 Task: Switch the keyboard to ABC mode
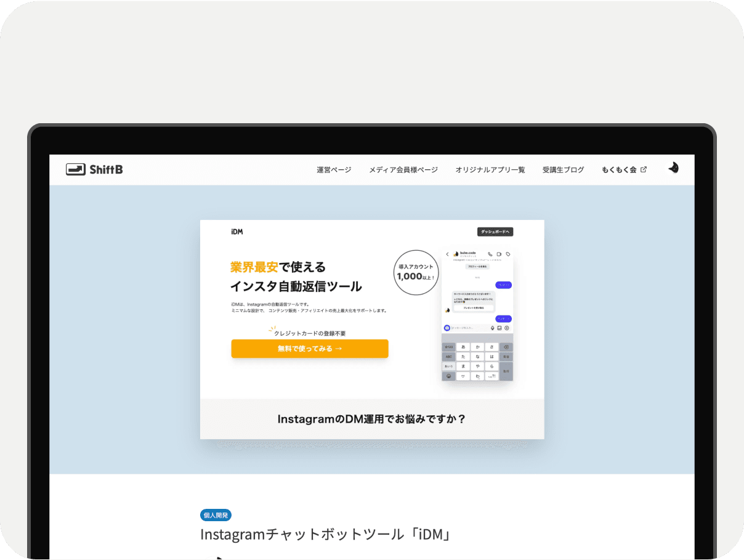click(x=448, y=357)
